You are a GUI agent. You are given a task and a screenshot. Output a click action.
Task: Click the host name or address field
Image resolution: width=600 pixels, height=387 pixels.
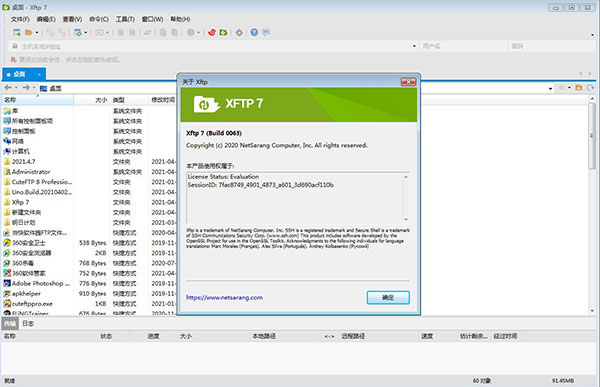[x=214, y=46]
